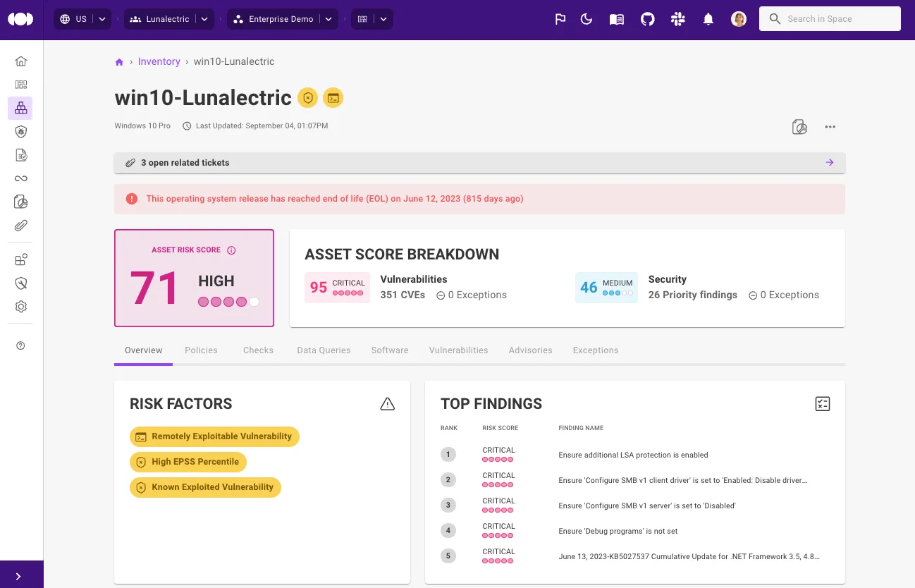The height and width of the screenshot is (588, 915).
Task: Click the flag icon in the top bar
Action: (x=560, y=19)
